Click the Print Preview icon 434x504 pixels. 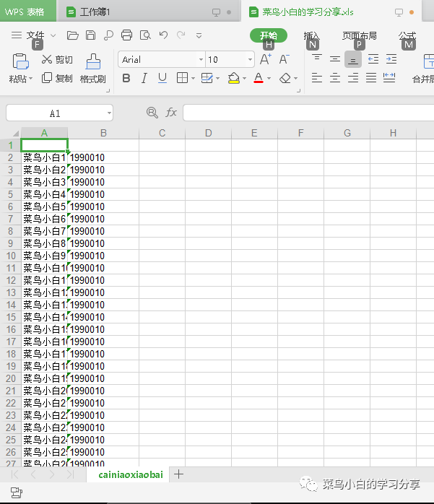coord(145,35)
